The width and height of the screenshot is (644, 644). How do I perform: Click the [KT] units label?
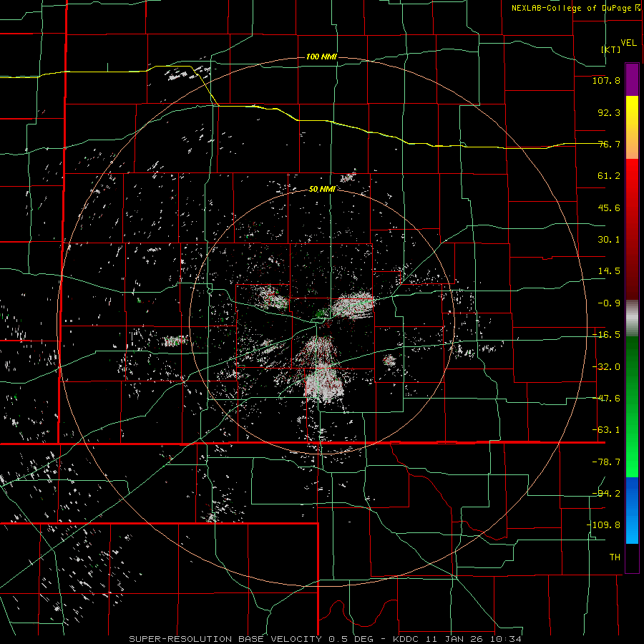point(611,49)
